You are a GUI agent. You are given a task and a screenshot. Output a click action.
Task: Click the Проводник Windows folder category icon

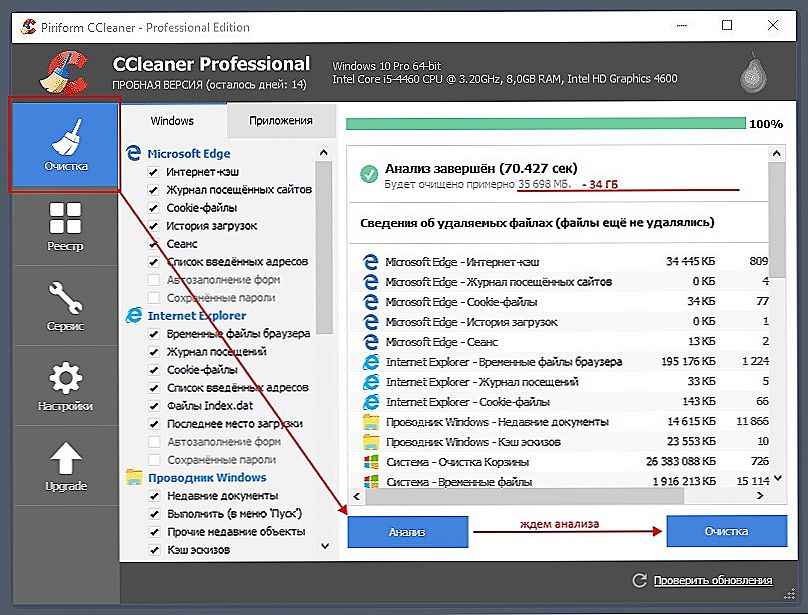coord(134,477)
